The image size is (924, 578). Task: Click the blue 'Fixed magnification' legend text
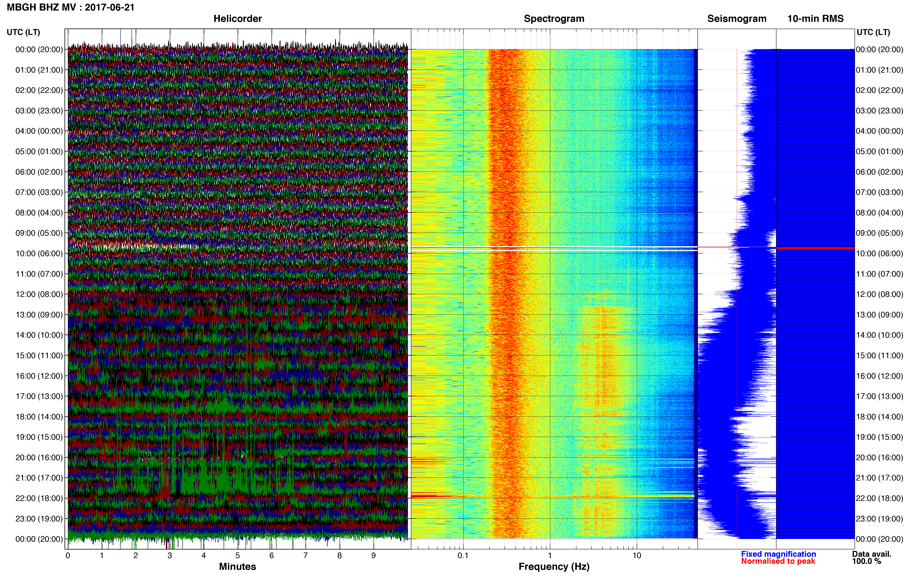click(x=778, y=554)
